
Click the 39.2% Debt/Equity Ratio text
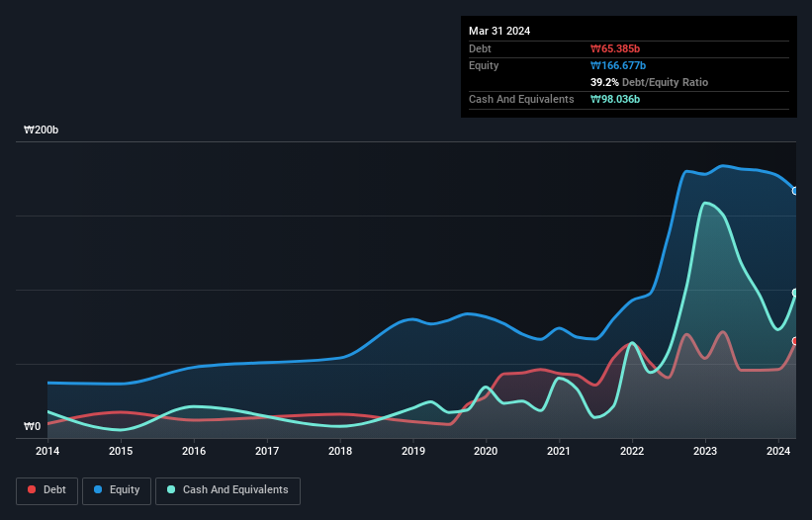649,82
